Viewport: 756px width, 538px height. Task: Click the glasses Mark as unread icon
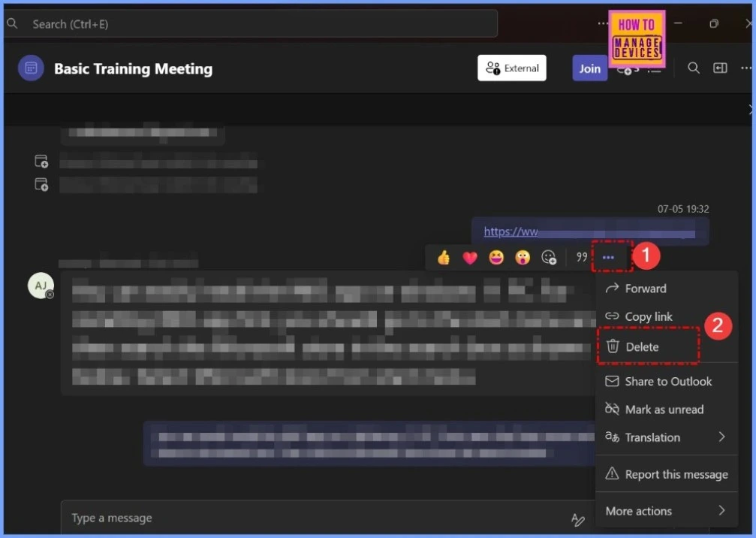[612, 409]
